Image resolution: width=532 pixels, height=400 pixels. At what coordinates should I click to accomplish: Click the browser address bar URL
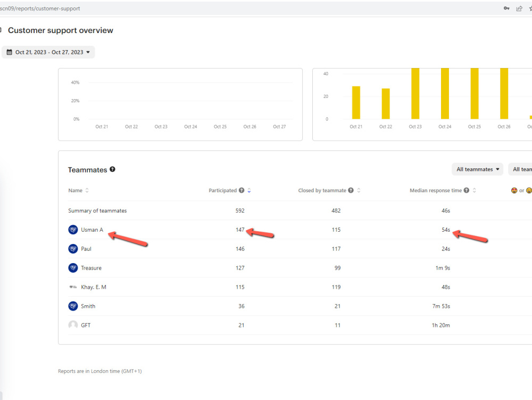(40, 9)
